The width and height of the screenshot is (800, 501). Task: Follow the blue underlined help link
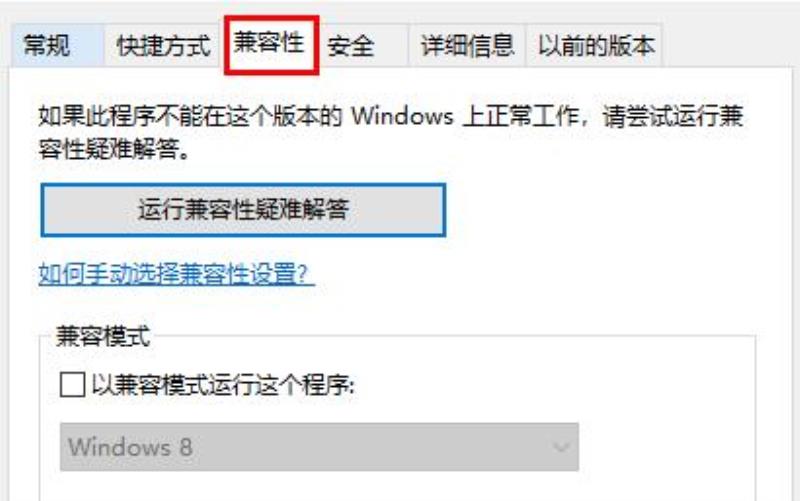[x=176, y=274]
